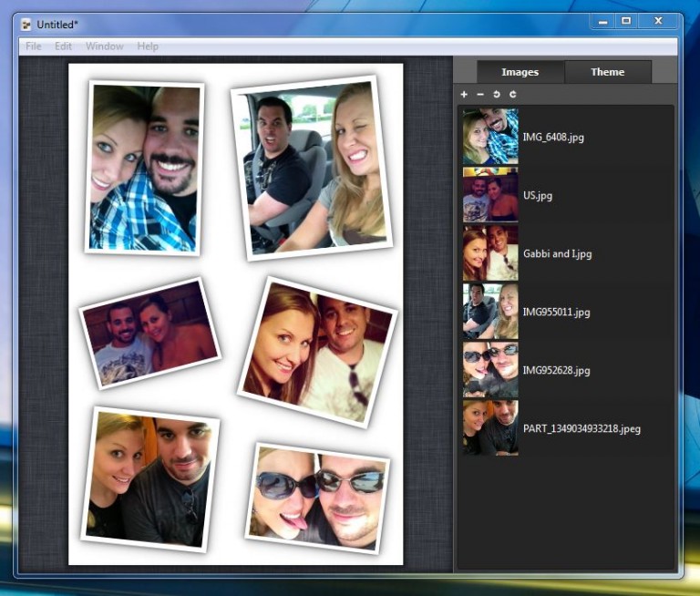Screen dimensions: 700x596
Task: Select the collage photo with blue plaid shirt
Action: point(144,168)
